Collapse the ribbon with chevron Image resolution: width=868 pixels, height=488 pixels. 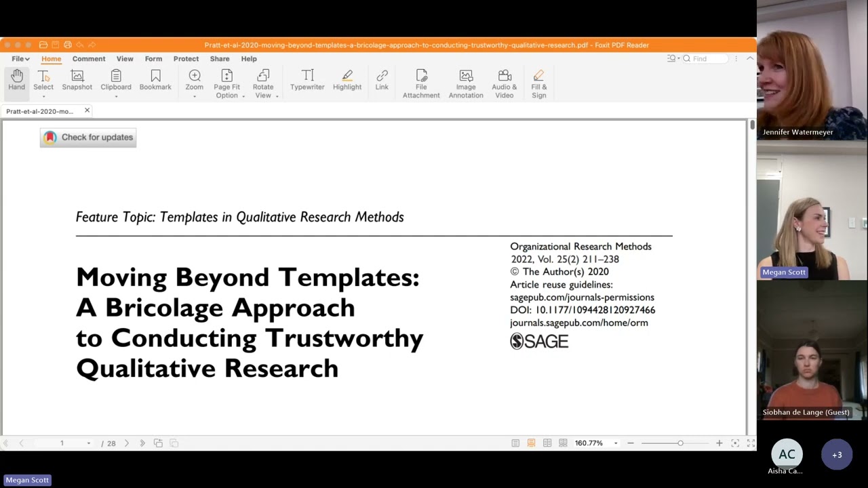[750, 59]
